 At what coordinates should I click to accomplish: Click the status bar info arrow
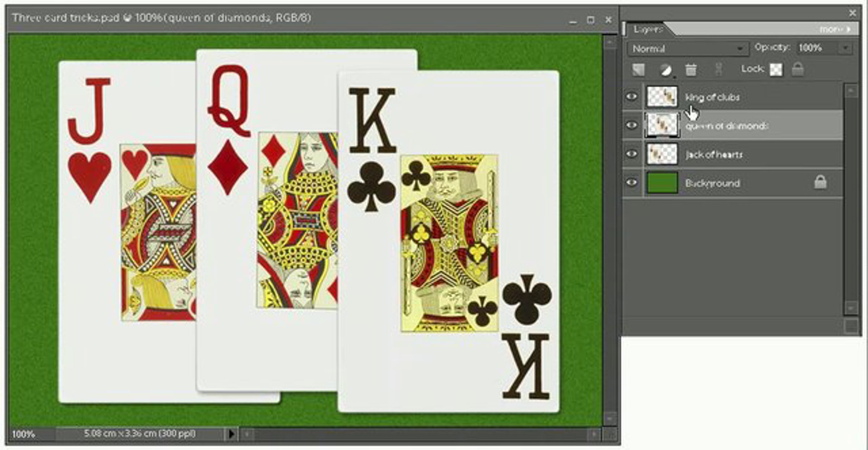pos(231,433)
